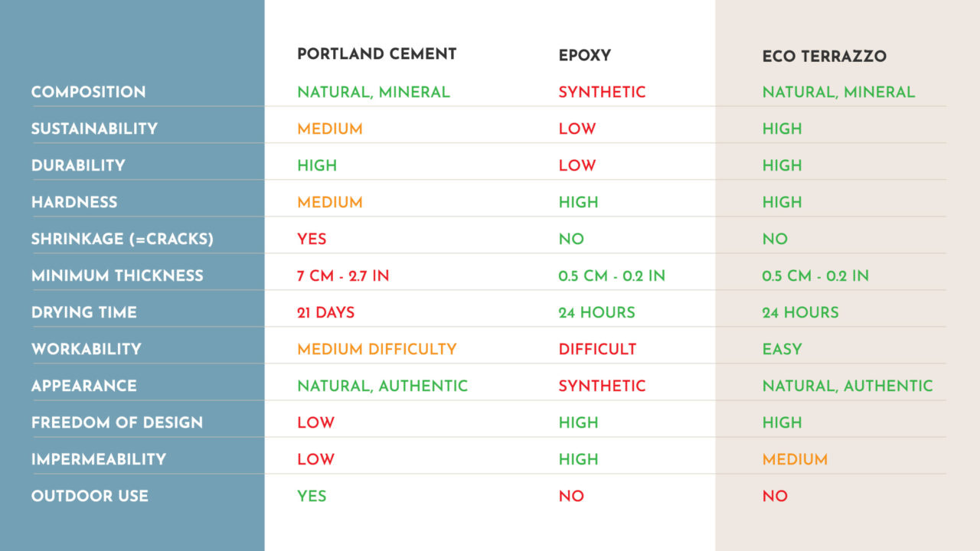This screenshot has width=980, height=551.
Task: Select Eco Terrazzo's orange MEDIUM impermeability value
Action: coord(795,459)
